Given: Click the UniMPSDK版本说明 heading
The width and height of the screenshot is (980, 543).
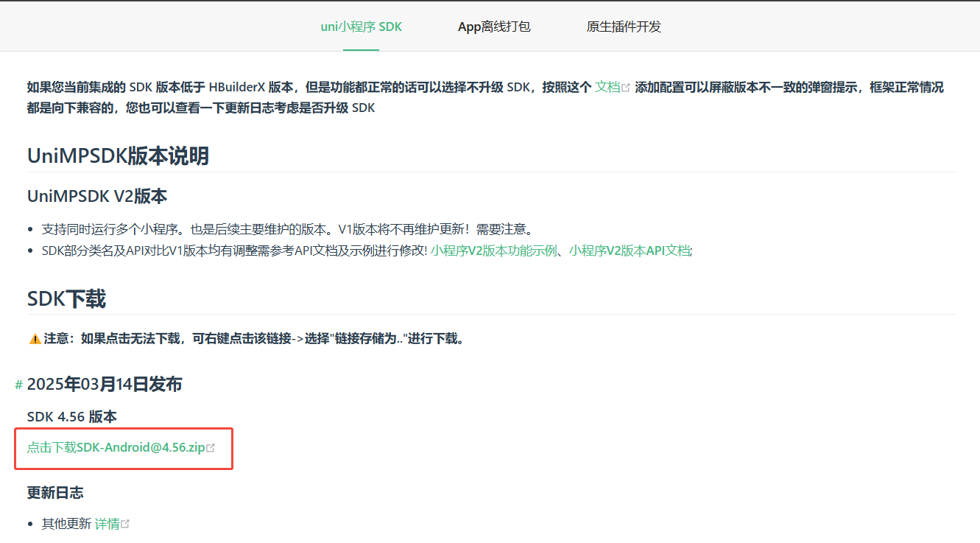Looking at the screenshot, I should click(118, 156).
